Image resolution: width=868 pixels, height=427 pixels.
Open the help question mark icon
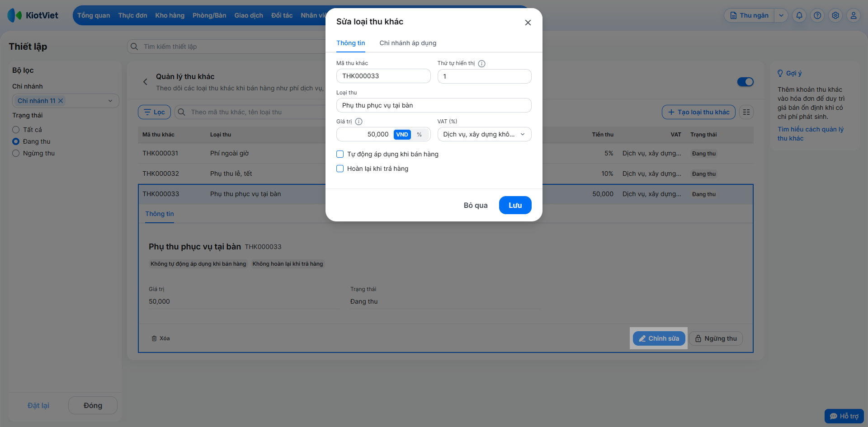817,15
